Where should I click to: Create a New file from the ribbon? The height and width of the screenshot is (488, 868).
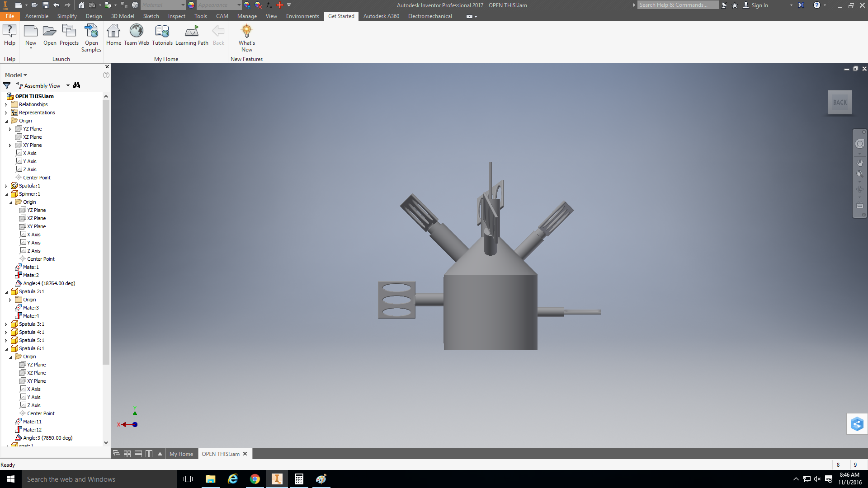31,35
